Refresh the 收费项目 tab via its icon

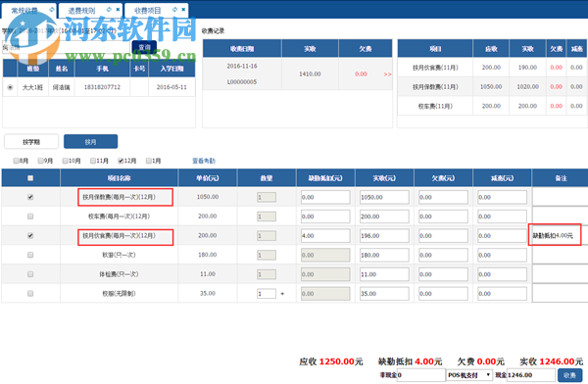[x=174, y=10]
